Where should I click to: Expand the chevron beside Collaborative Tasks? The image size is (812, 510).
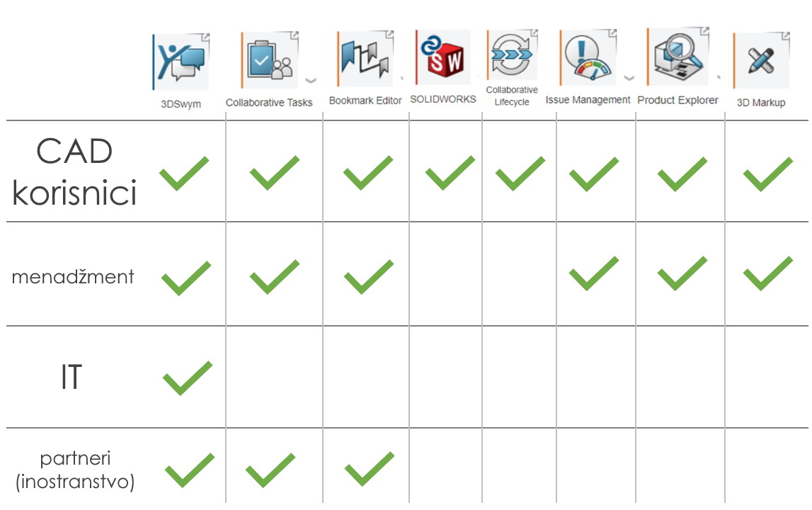point(311,82)
